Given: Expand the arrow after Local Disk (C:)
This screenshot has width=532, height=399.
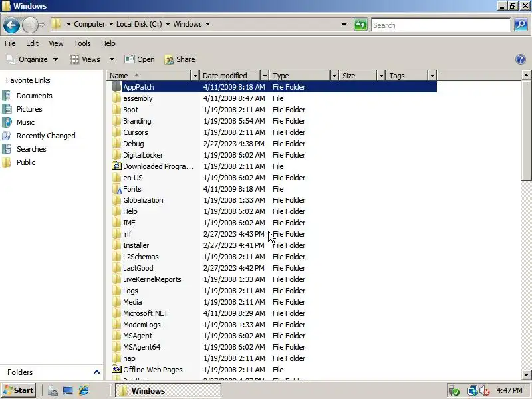Looking at the screenshot, I should [x=168, y=24].
